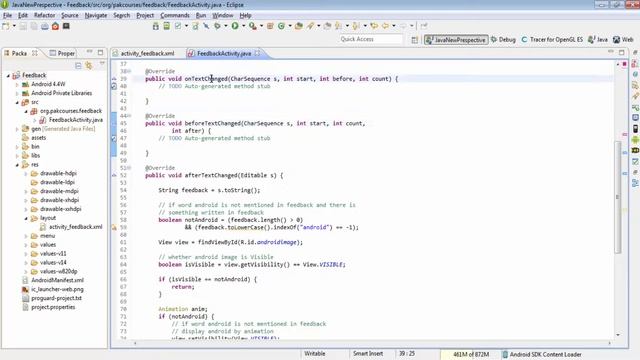This screenshot has width=640, height=360.
Task: Switch to the Java perspective
Action: click(x=598, y=40)
